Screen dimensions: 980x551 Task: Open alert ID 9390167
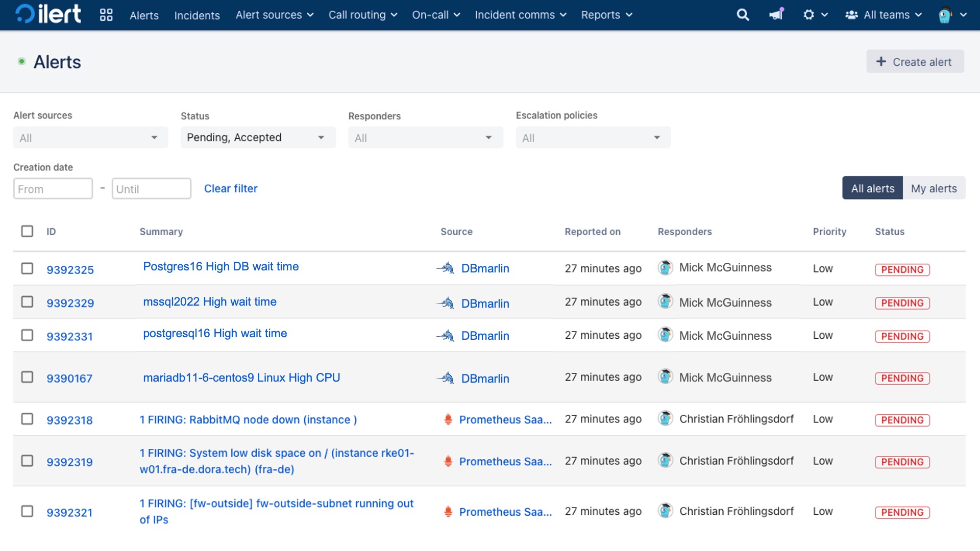coord(69,378)
